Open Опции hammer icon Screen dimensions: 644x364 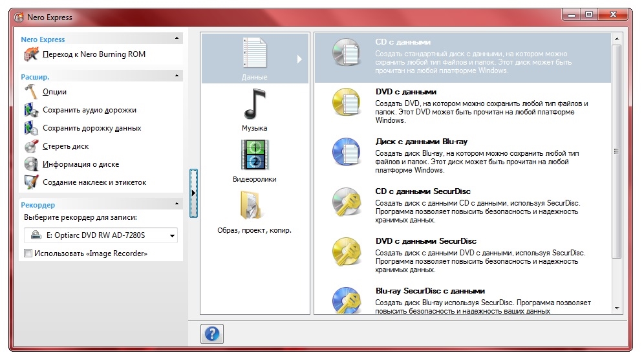click(31, 92)
